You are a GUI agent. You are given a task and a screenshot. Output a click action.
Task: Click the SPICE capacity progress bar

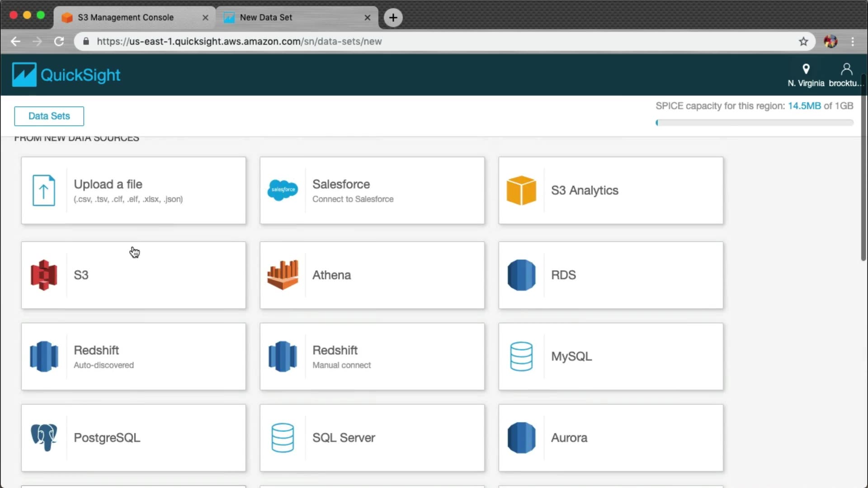tap(754, 122)
